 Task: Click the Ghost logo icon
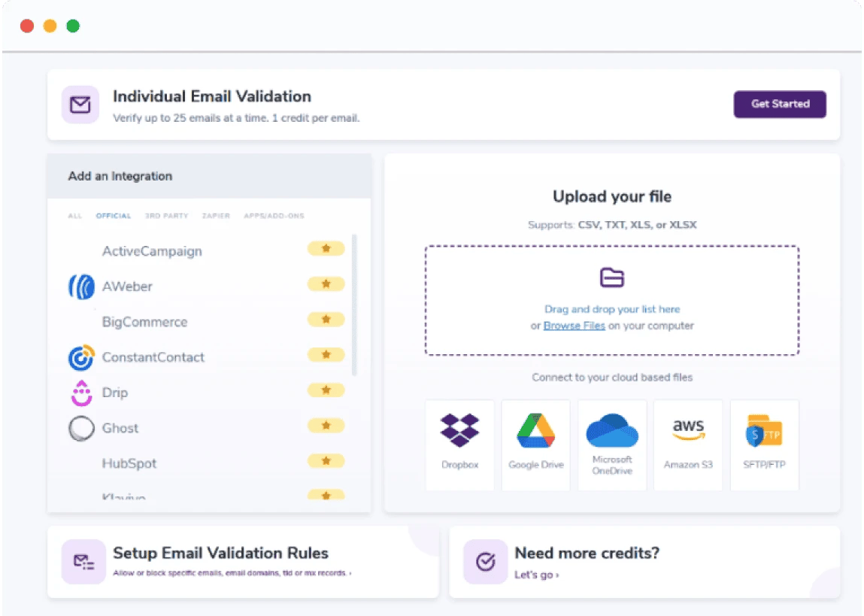(x=80, y=428)
